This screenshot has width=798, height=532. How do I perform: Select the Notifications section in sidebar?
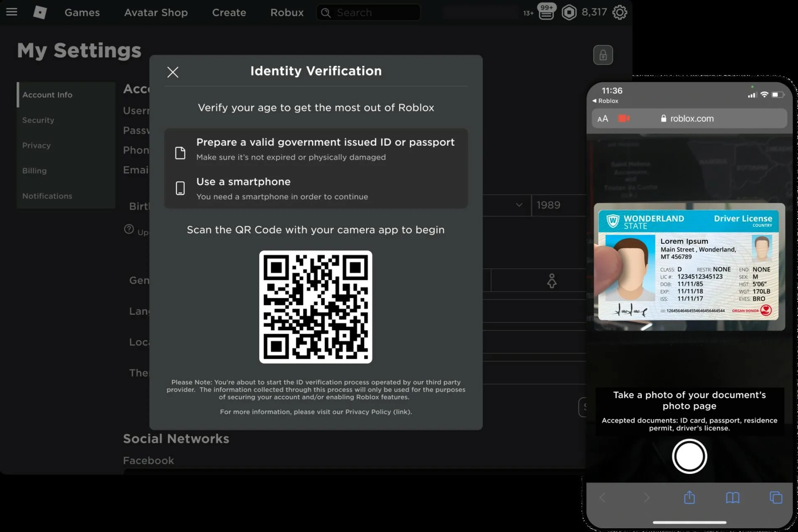point(47,195)
